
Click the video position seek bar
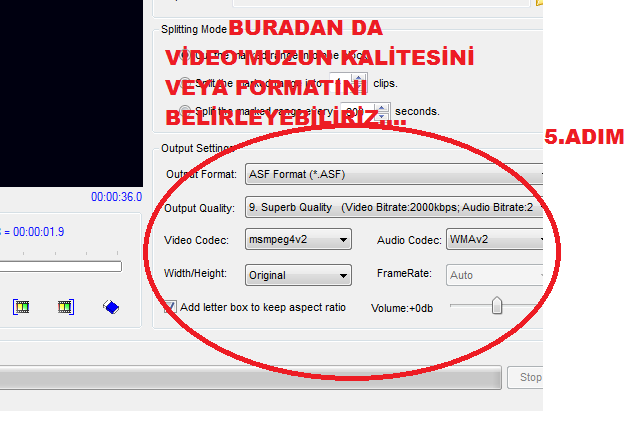[x=61, y=266]
